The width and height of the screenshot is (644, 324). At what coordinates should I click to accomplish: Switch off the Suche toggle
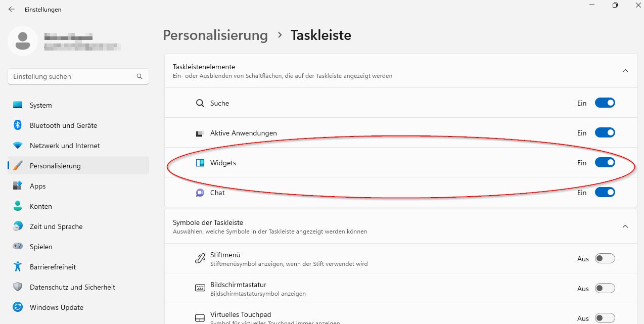[x=605, y=103]
